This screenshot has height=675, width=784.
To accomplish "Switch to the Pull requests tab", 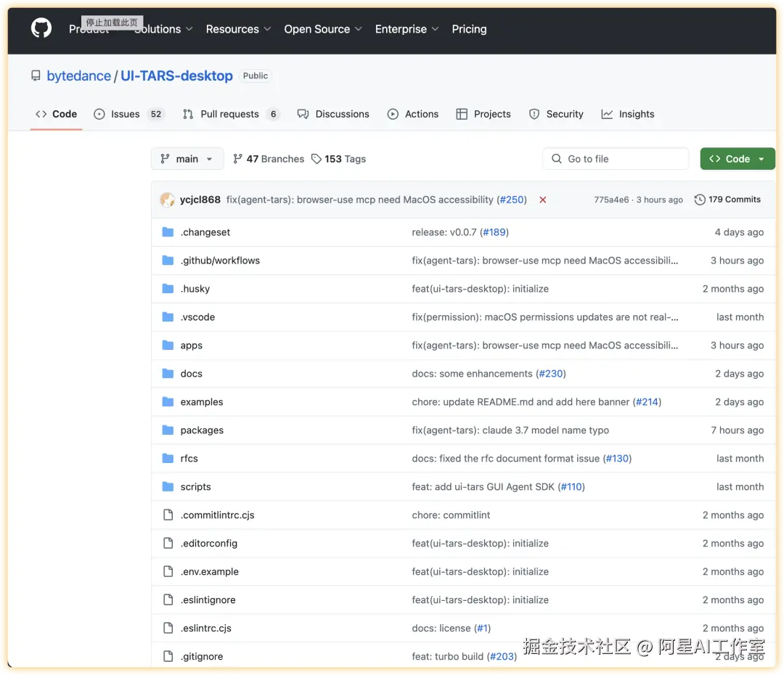I will click(231, 114).
